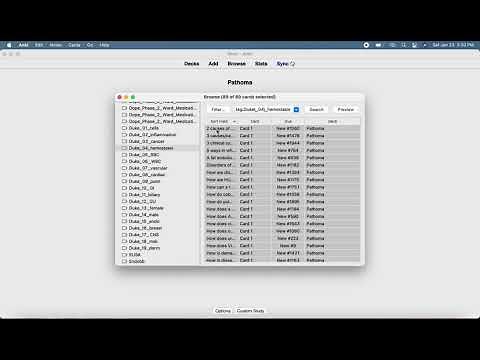Click the deck icon beside Duke_12_GU
The image size is (480, 360).
tap(124, 201)
